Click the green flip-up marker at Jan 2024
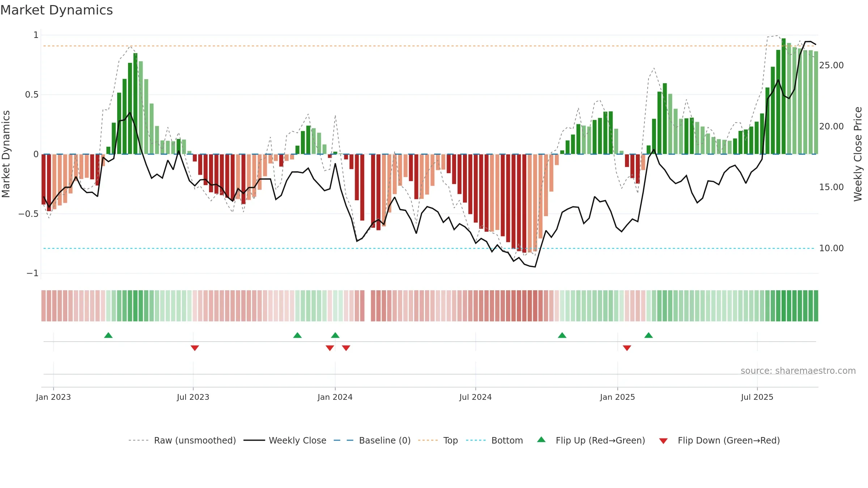Screen dimensions: 868x488 335,335
